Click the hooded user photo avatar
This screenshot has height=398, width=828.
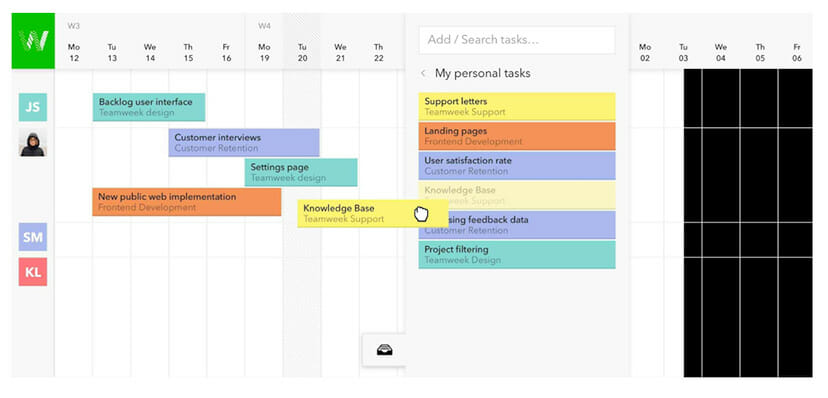coord(33,143)
